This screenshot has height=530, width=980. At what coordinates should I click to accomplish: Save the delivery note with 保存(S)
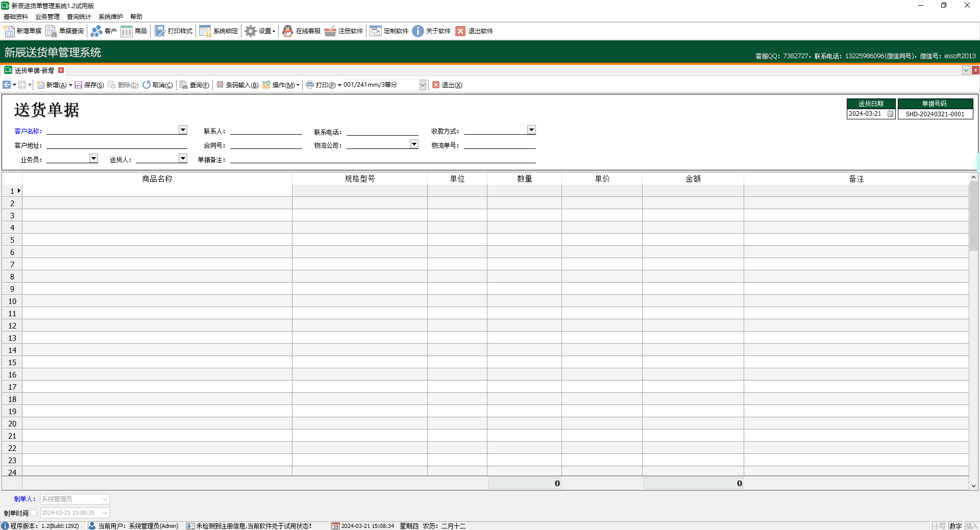(x=89, y=85)
